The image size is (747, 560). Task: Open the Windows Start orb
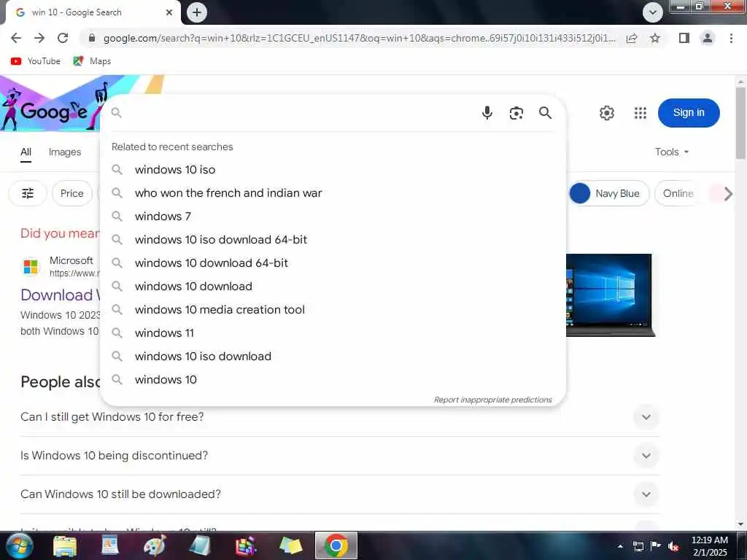click(x=19, y=545)
